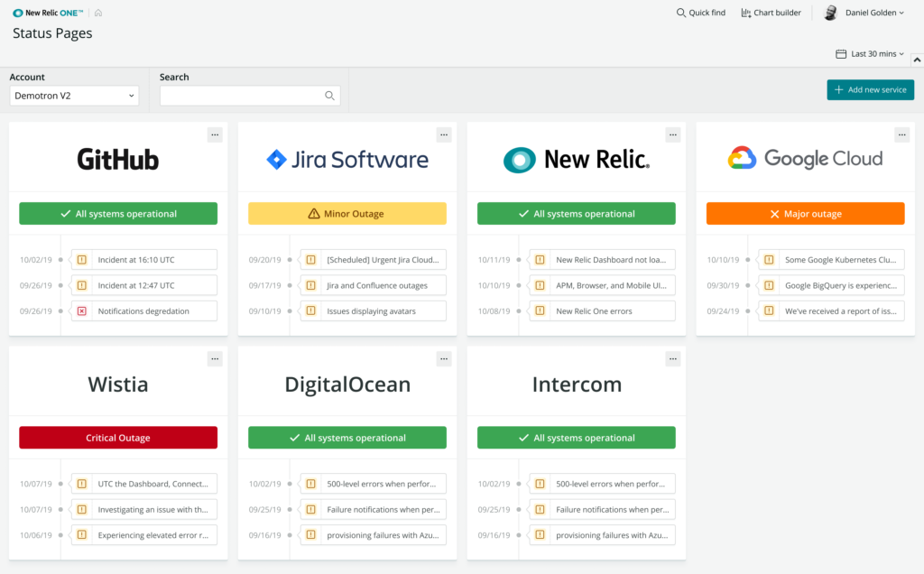
Task: Click GitHub's All systems operational banner
Action: (x=118, y=213)
